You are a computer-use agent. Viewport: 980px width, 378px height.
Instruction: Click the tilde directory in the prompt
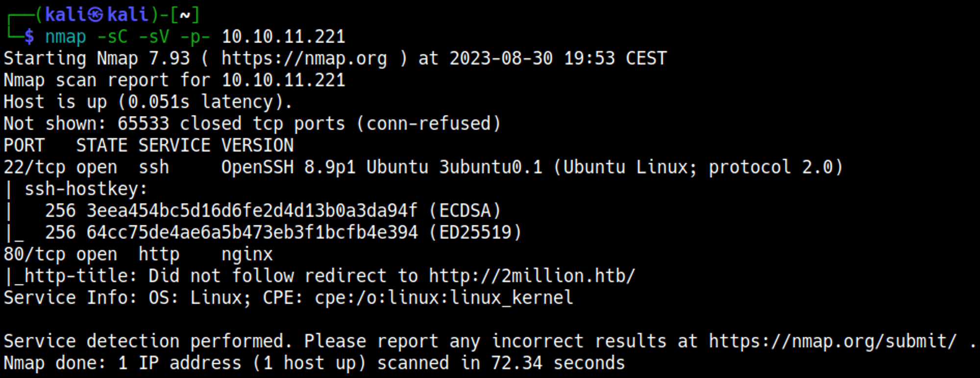pos(185,15)
